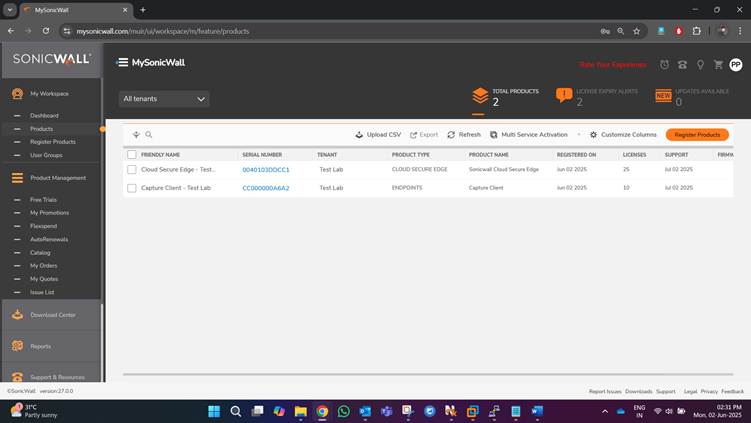
Task: Click the Rate Your Experience link
Action: [613, 65]
